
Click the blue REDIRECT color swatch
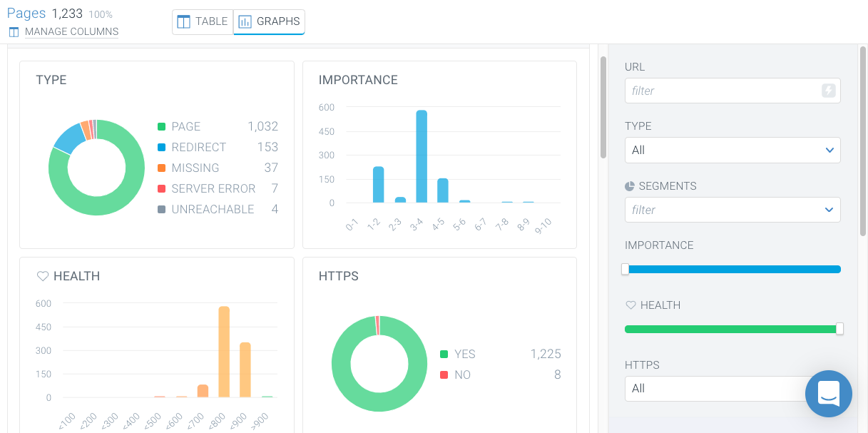162,148
